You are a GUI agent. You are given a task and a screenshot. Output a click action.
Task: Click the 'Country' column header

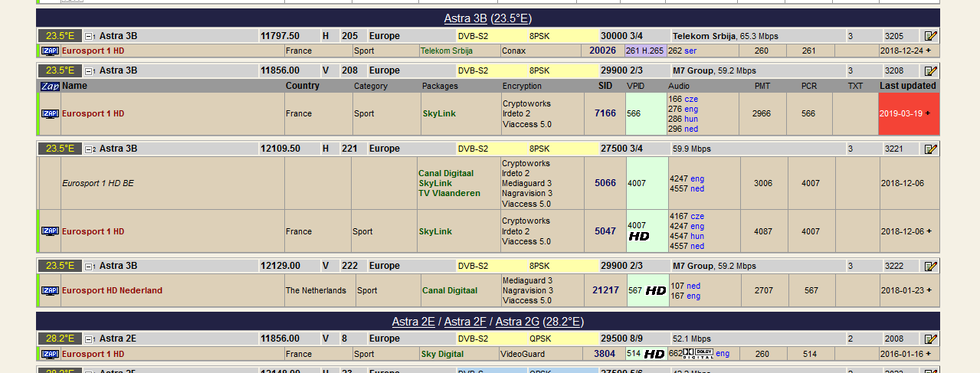pyautogui.click(x=303, y=86)
